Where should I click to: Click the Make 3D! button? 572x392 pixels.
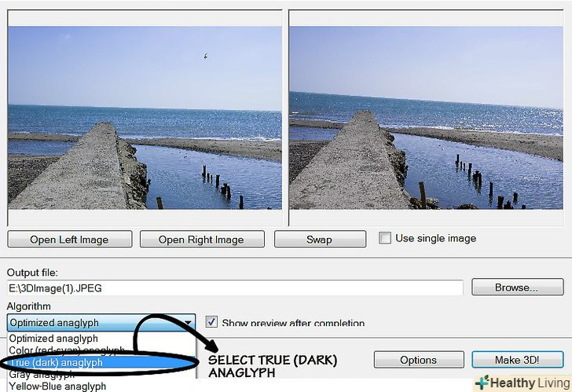(x=517, y=360)
